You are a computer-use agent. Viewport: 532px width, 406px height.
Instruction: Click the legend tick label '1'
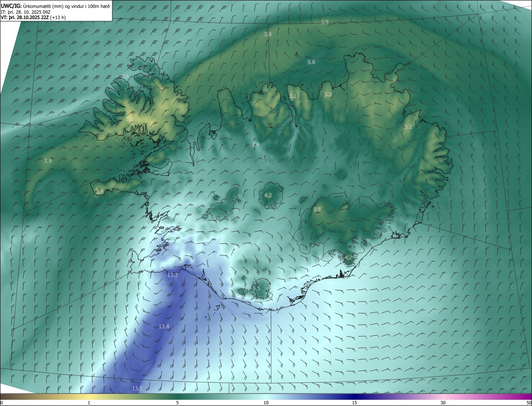pyautogui.click(x=89, y=403)
